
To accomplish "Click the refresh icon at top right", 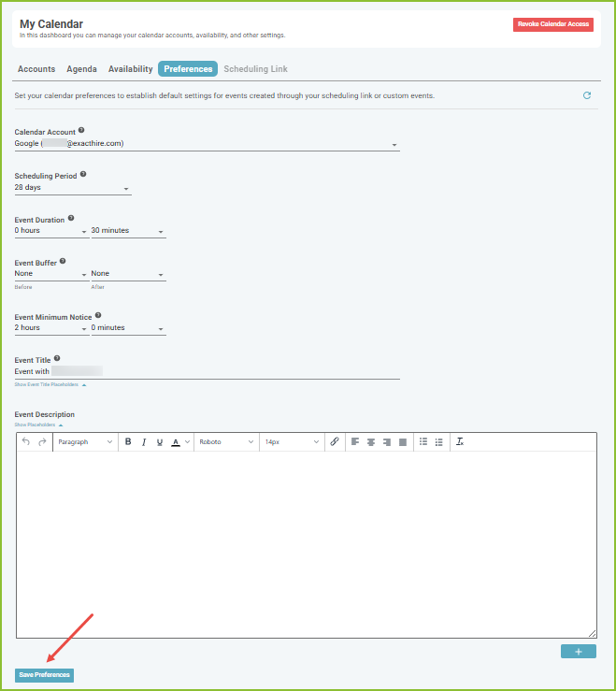I will (x=587, y=95).
